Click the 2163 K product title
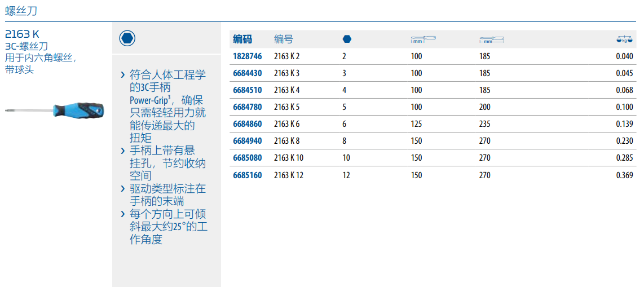Screen dimensions: 644x287 22,34
